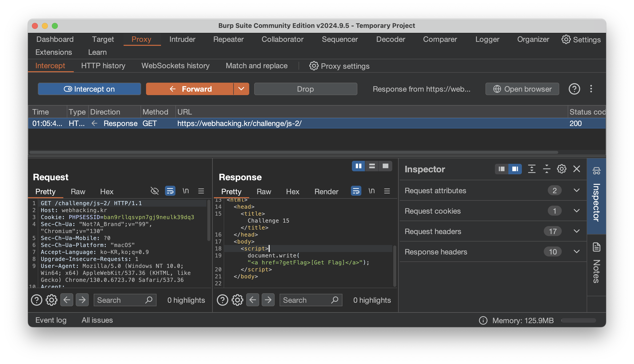
Task: Select side-by-side request/response layout
Action: click(x=358, y=166)
